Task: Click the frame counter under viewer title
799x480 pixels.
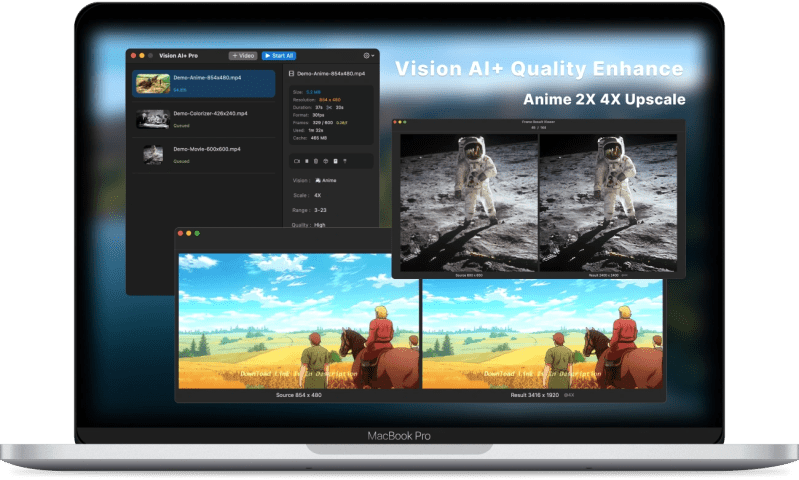Action: pos(539,127)
